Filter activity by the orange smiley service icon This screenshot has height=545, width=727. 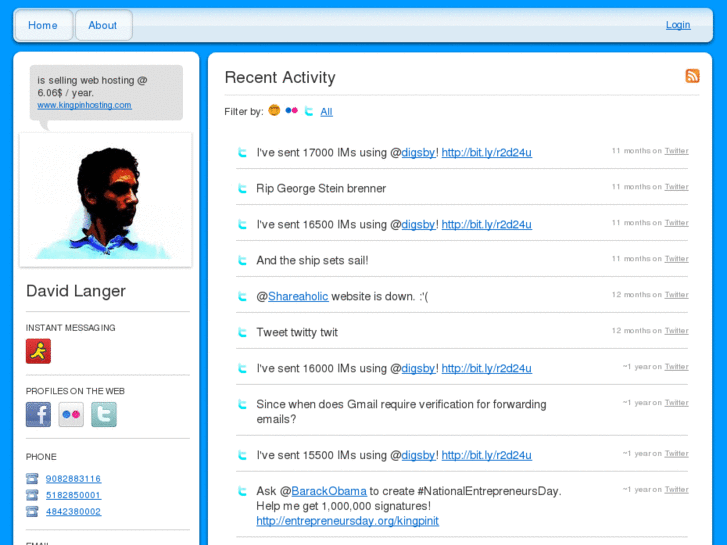point(274,110)
